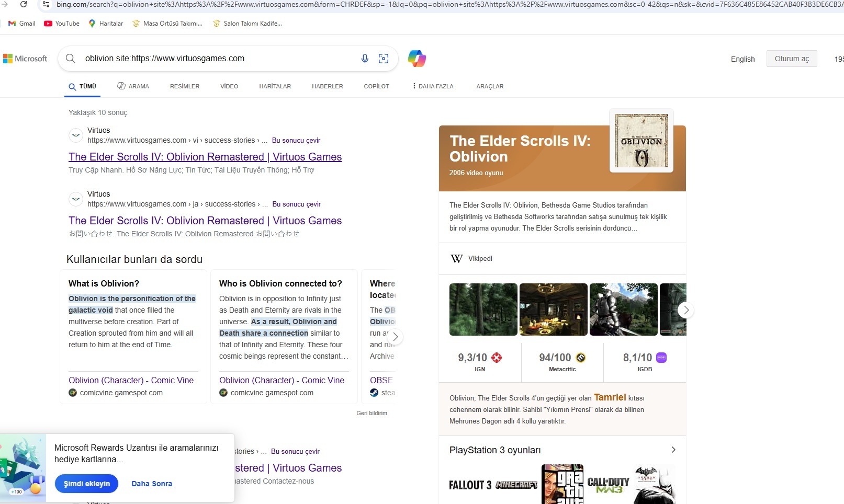Open the Batman Arkham City cover

[654, 484]
